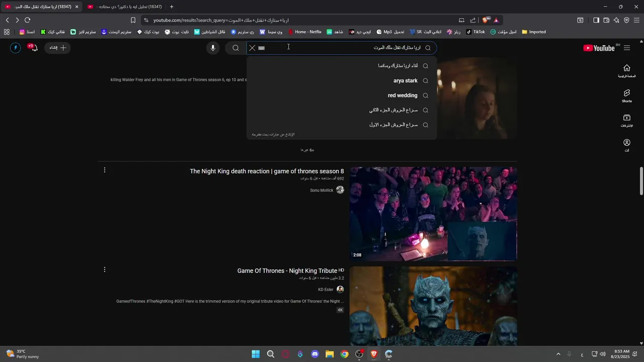Click the report search predictions link
The height and width of the screenshot is (362, 644).
273,135
